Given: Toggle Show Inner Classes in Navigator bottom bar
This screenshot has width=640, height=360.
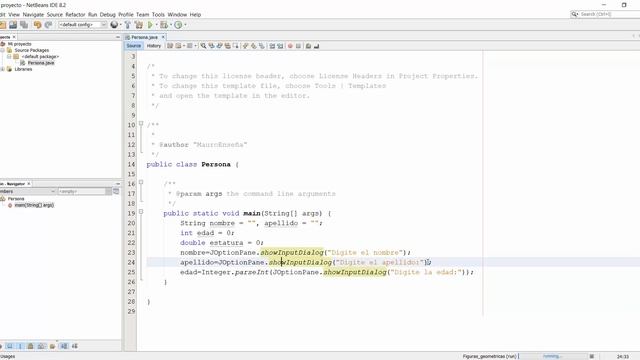Looking at the screenshot, I should tap(41, 346).
